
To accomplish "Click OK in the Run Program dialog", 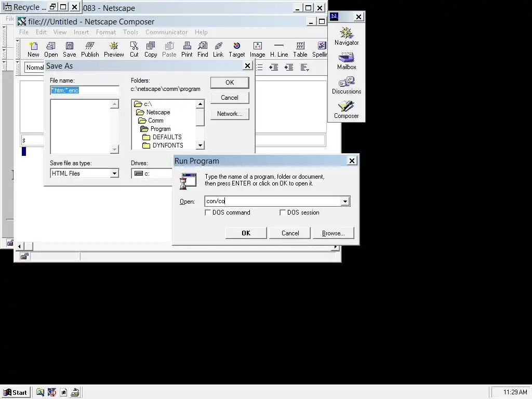I will tap(246, 233).
